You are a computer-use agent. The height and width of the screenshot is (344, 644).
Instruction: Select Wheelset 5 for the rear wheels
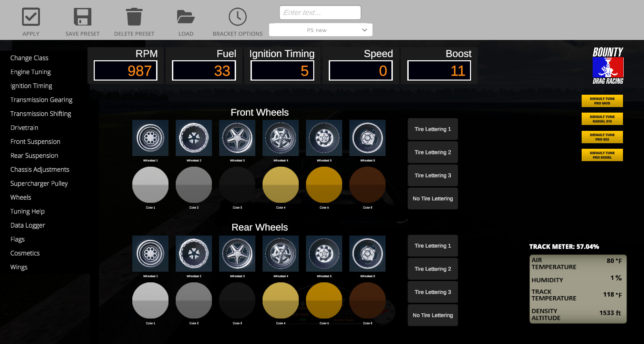324,253
